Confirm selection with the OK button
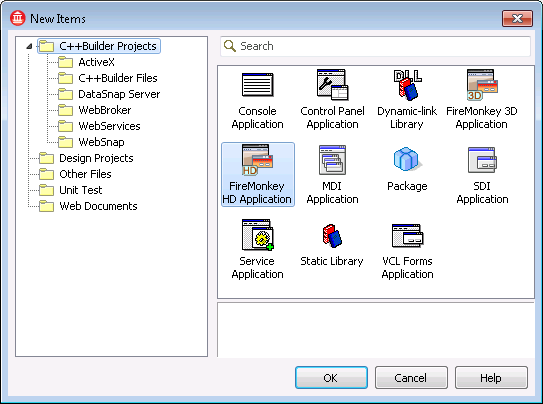The height and width of the screenshot is (404, 543). click(331, 378)
